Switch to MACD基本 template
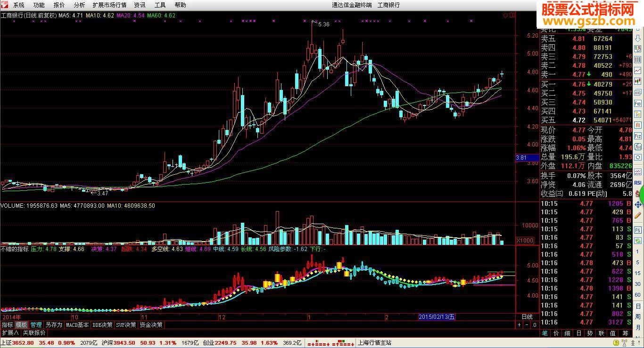Image resolution: width=644 pixels, height=348 pixels. click(x=77, y=325)
